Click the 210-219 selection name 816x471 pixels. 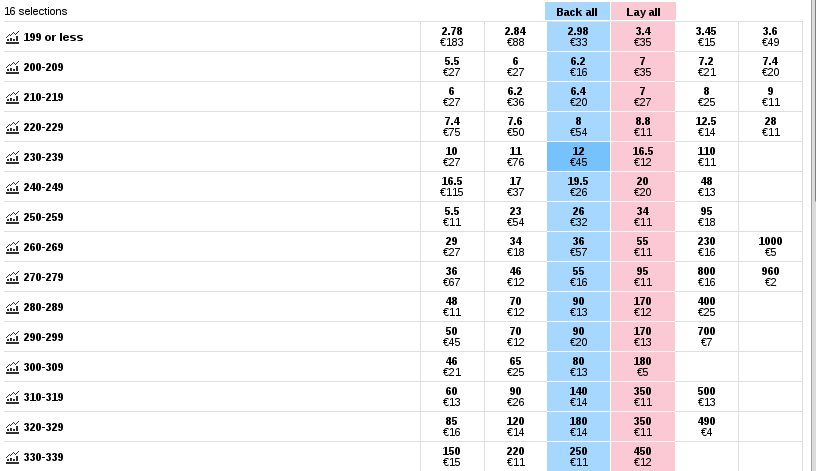pos(43,97)
